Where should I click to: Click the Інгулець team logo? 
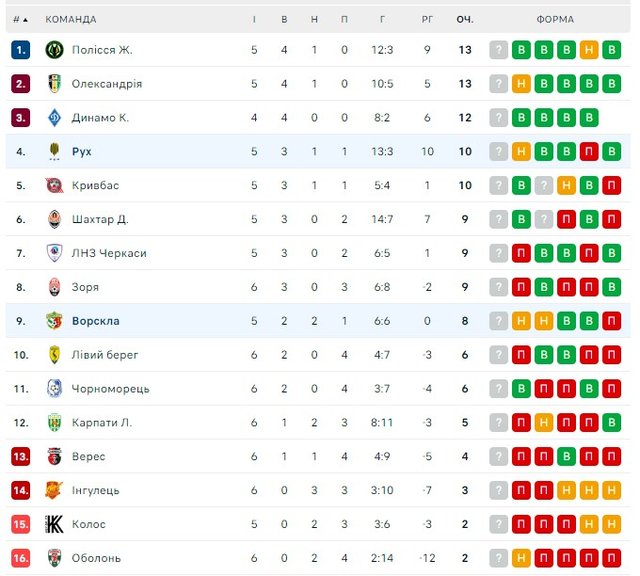pos(54,490)
